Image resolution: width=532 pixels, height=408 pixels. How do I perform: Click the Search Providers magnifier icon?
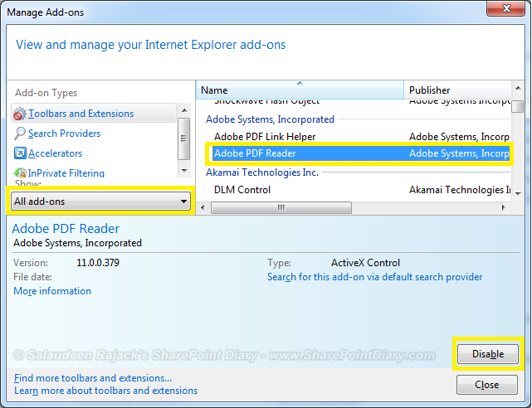[x=19, y=134]
